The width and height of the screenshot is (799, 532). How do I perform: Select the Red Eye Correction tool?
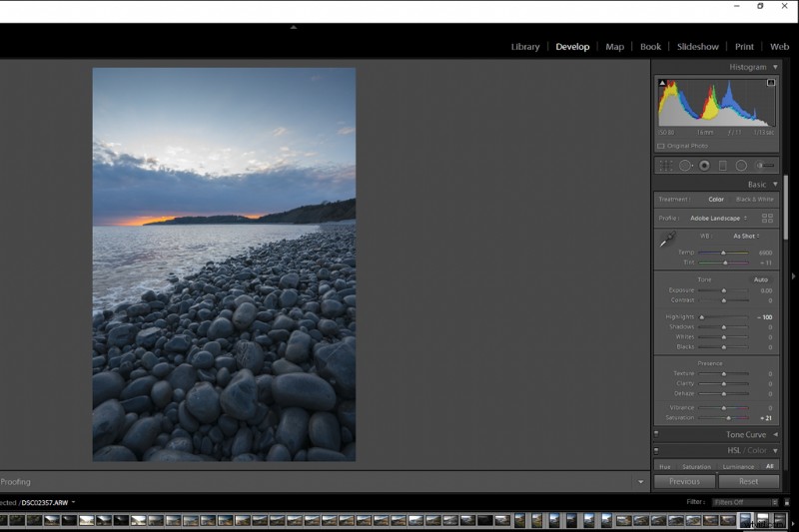[704, 166]
